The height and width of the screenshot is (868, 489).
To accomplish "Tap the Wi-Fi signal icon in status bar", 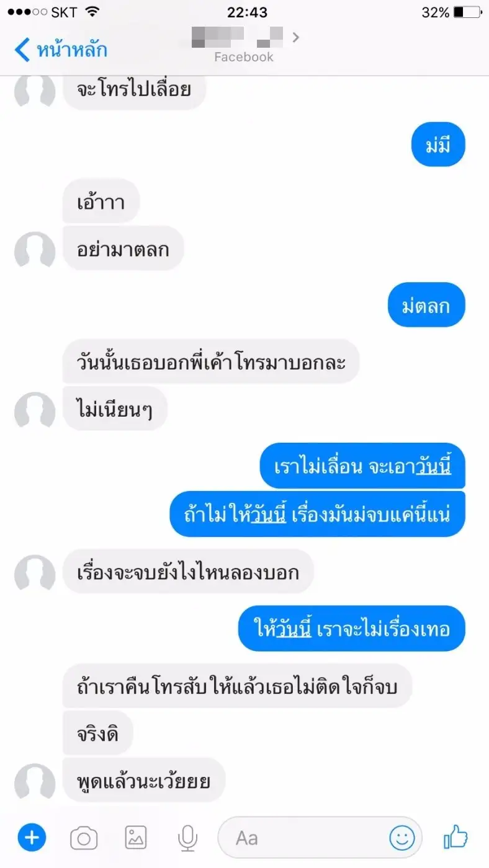I will 92,12.
